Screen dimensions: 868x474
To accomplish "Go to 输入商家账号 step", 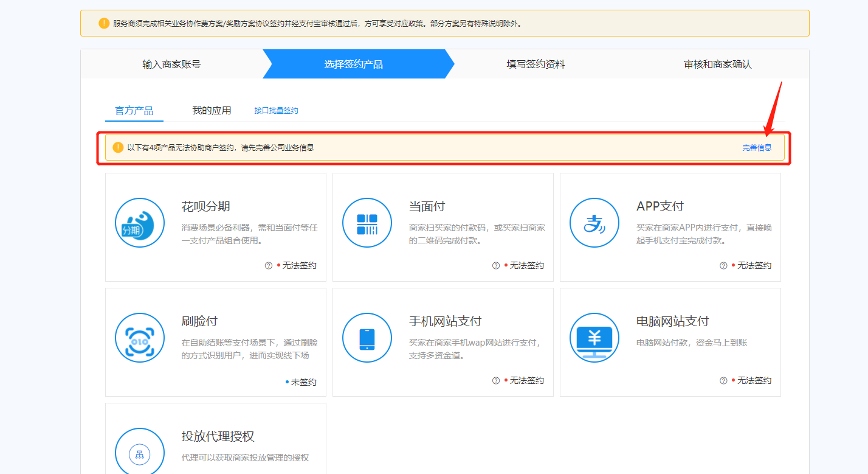I will (171, 64).
